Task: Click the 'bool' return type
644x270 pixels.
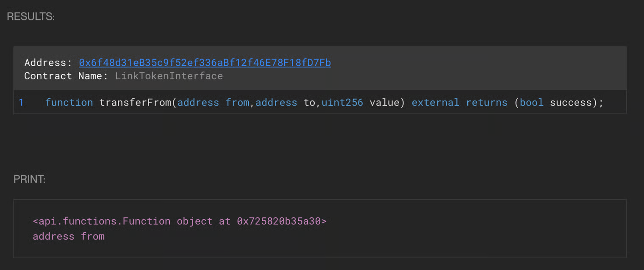Action: 531,103
